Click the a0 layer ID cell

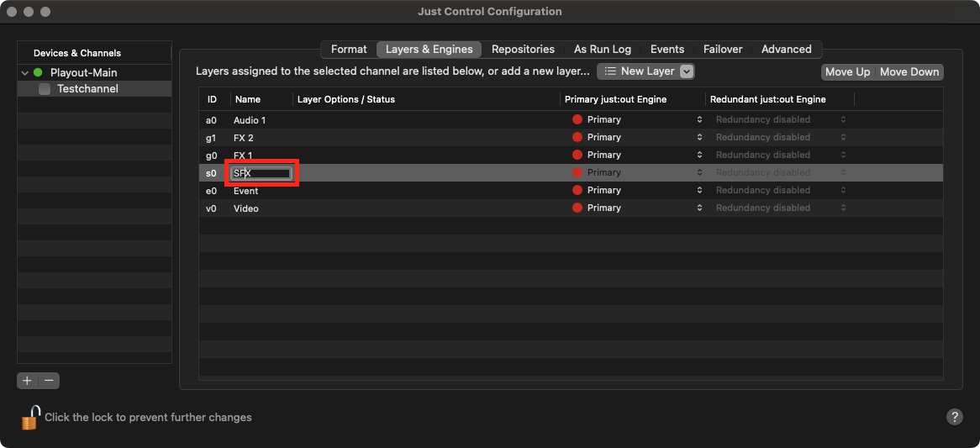coord(211,120)
